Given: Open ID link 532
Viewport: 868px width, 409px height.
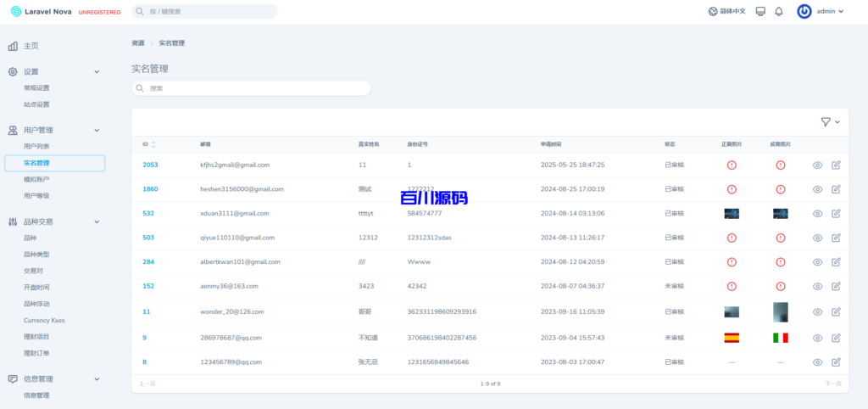Looking at the screenshot, I should point(148,213).
